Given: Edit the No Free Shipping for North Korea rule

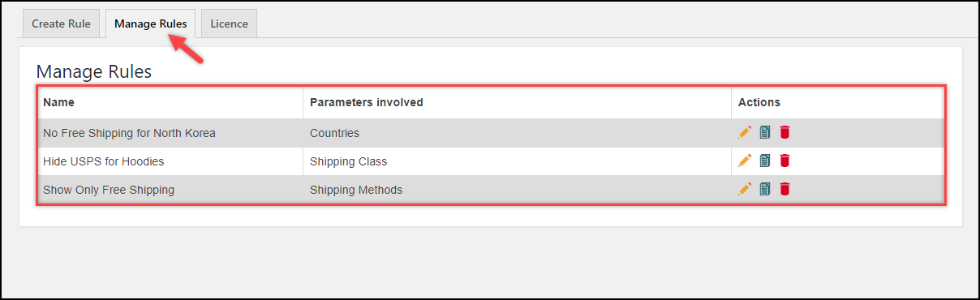Looking at the screenshot, I should (745, 132).
